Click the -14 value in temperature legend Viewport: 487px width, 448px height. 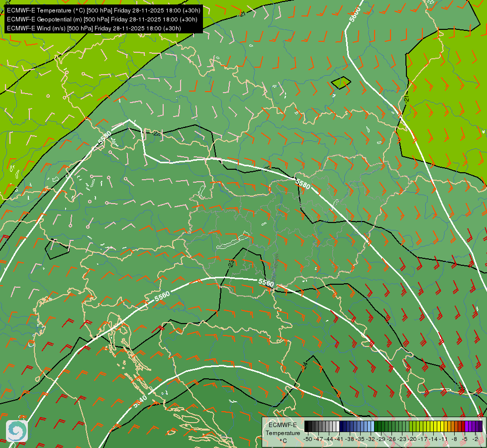(x=433, y=439)
